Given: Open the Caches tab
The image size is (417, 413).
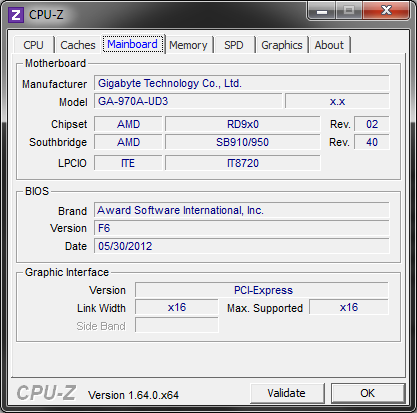Looking at the screenshot, I should 78,45.
